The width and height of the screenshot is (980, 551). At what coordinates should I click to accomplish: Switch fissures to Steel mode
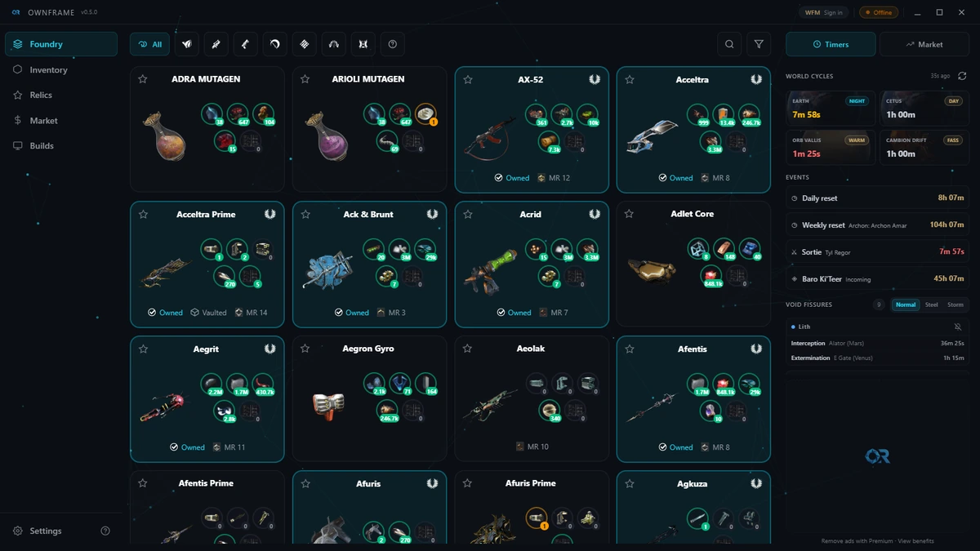coord(931,304)
